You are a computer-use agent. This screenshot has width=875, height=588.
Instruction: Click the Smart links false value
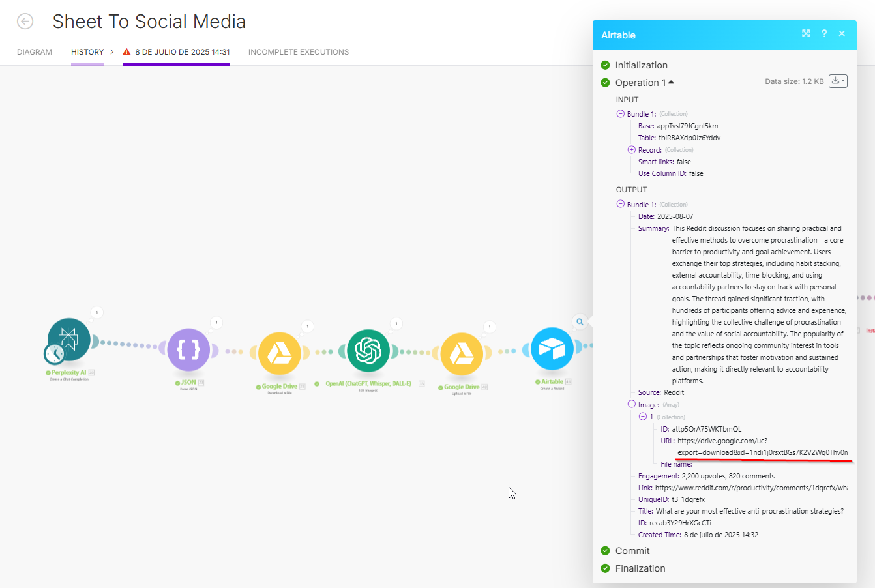click(x=684, y=162)
